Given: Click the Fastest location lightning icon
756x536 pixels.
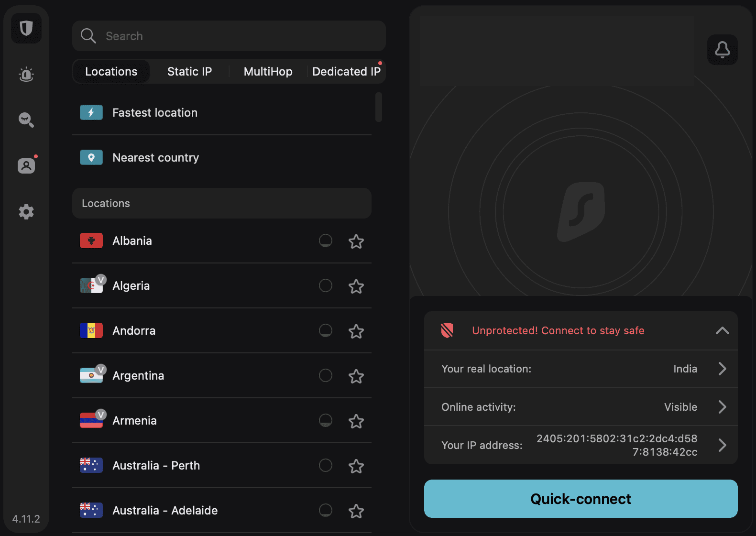Looking at the screenshot, I should (x=91, y=113).
